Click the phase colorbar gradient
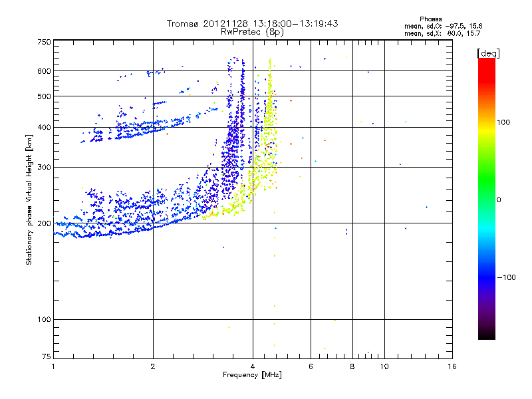This screenshot has width=532, height=399. coord(487,198)
